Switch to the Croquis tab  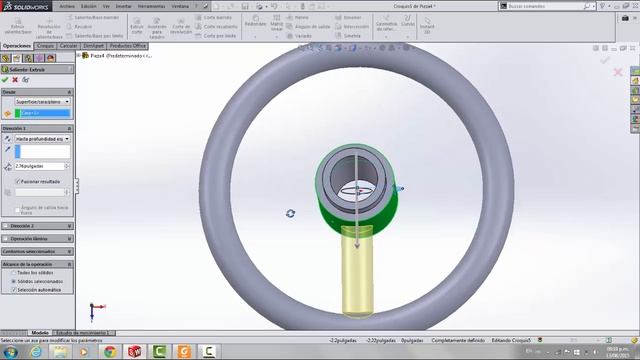click(x=45, y=46)
